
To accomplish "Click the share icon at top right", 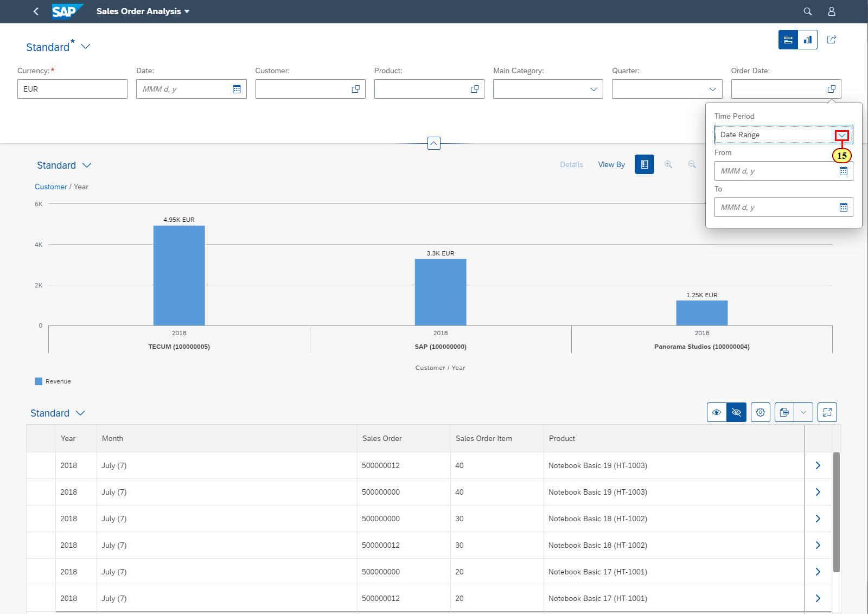I will 831,40.
